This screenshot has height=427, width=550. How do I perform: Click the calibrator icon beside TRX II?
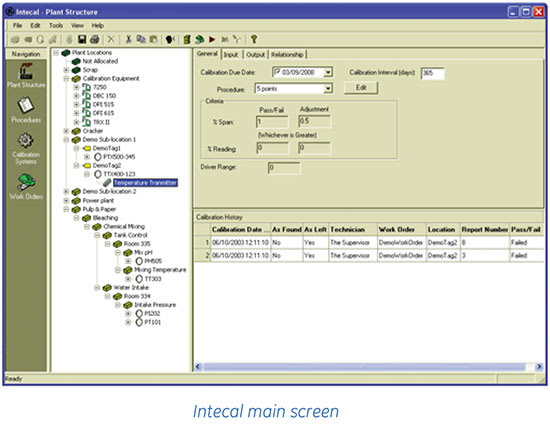[86, 122]
